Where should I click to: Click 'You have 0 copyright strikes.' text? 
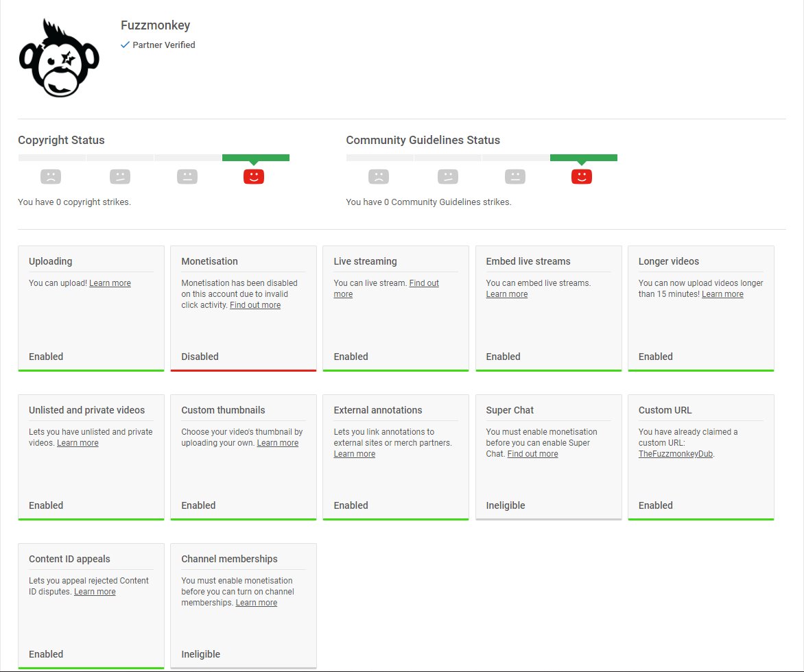pos(74,202)
